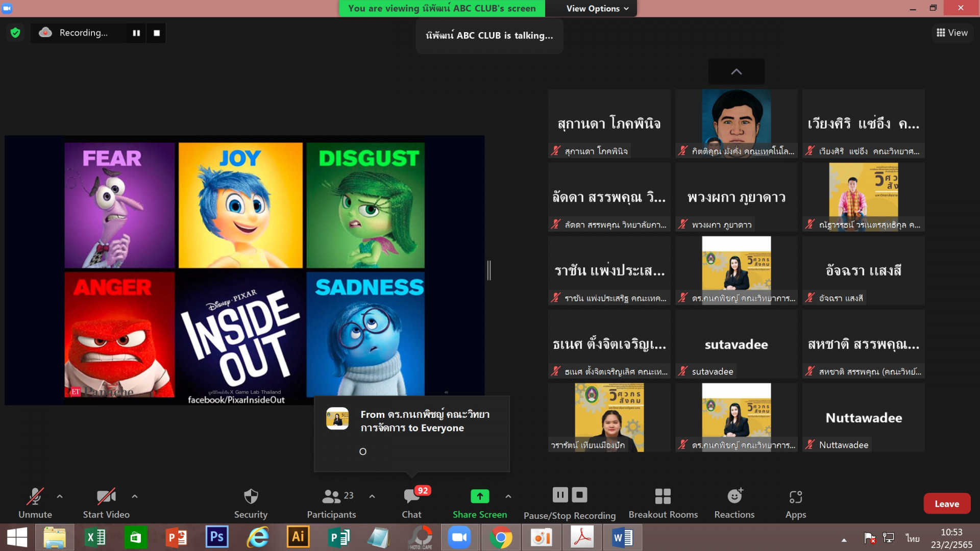Click the red Leave button

947,504
